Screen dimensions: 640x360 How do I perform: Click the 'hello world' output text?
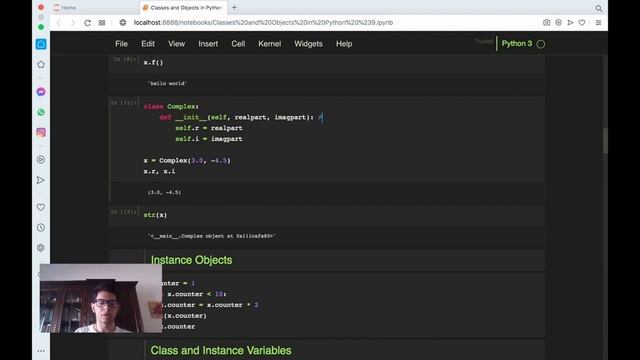(x=167, y=83)
